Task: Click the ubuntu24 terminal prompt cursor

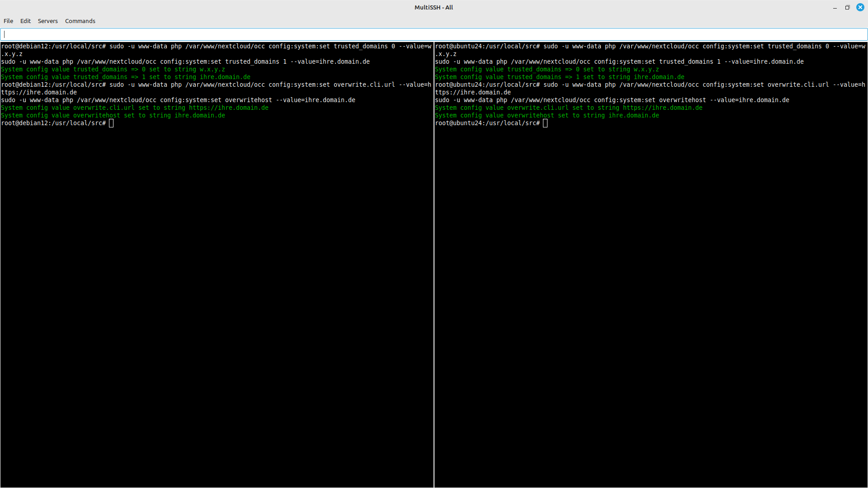Action: coord(545,123)
